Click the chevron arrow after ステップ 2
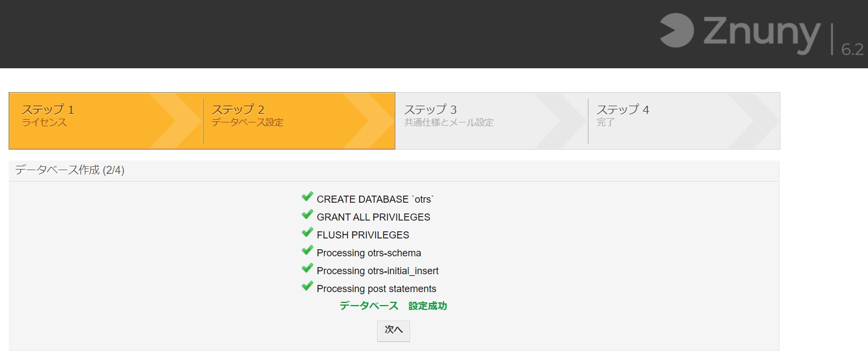 (369, 121)
